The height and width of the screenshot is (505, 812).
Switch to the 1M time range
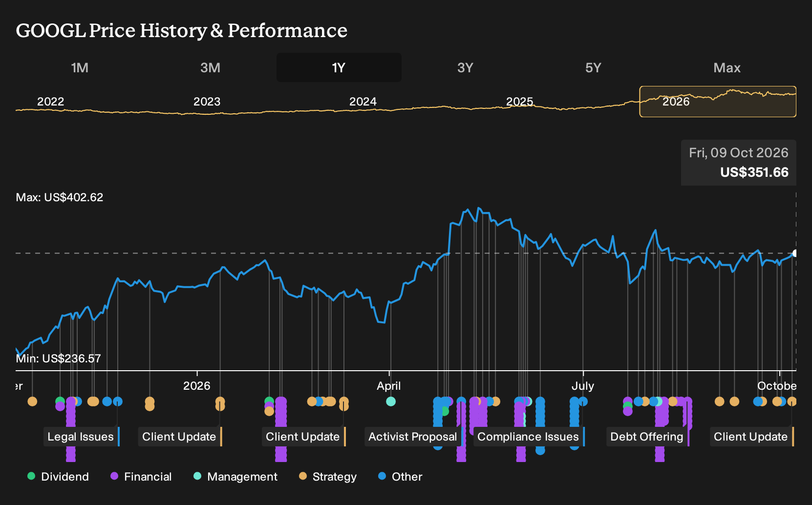[80, 67]
